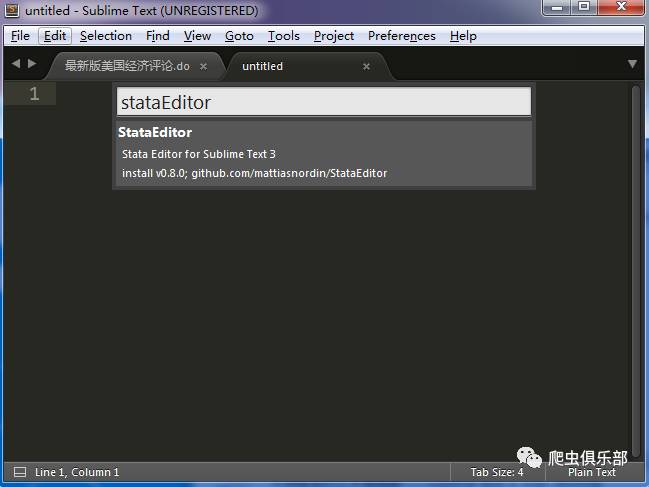
Task: Switch to the 最新版美国经济评论.do tab
Action: tap(127, 66)
